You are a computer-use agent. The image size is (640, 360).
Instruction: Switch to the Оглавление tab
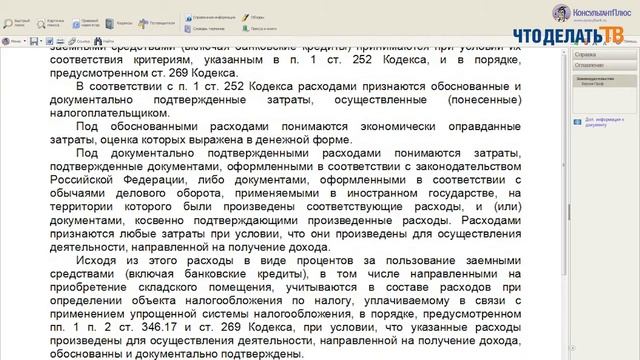click(x=604, y=65)
